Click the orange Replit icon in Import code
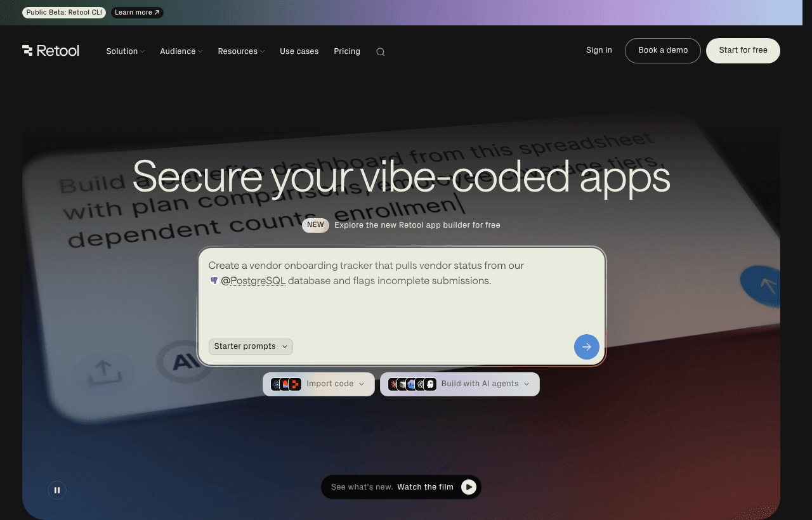Image resolution: width=812 pixels, height=520 pixels. point(296,384)
